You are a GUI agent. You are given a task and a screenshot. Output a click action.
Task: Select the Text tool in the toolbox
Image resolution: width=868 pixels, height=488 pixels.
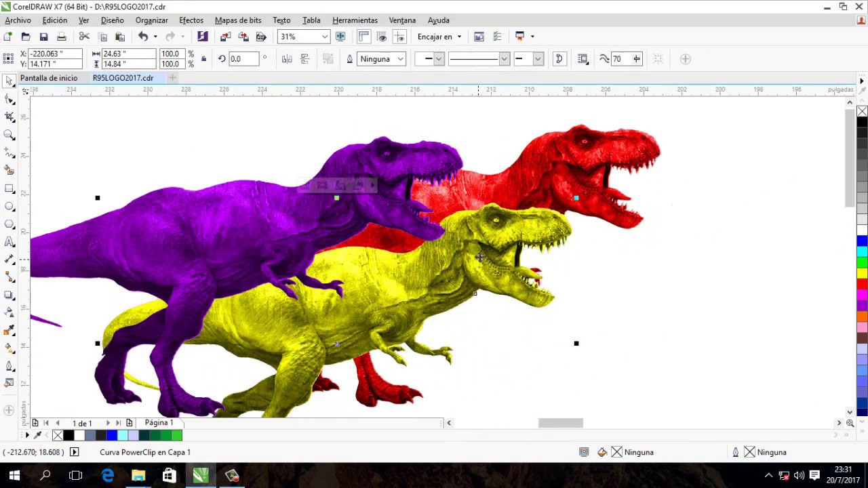tap(9, 242)
